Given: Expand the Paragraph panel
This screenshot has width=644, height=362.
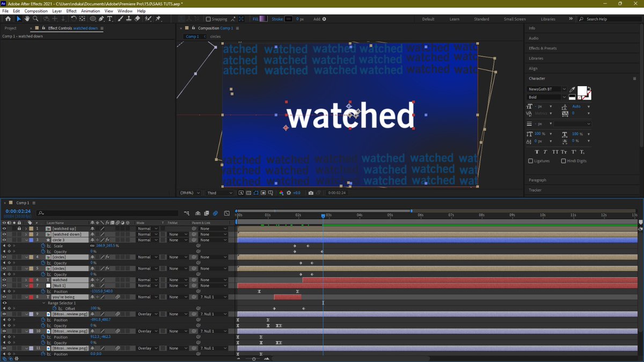Looking at the screenshot, I should 537,180.
